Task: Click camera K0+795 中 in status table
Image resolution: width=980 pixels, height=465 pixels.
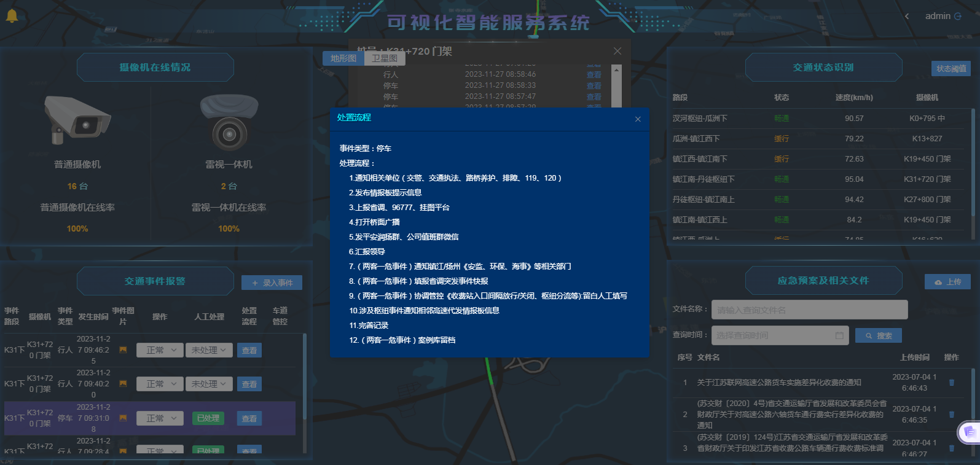Action: pos(927,118)
